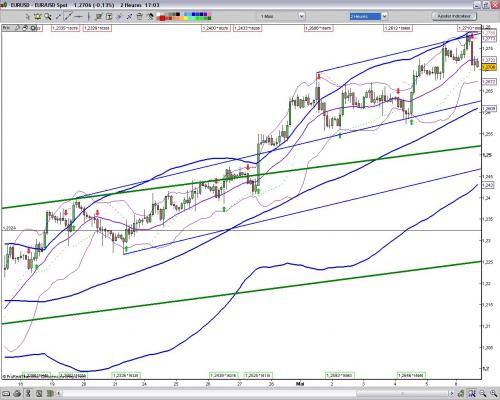Click the zoom in magnifier at bottom right
The height and width of the screenshot is (400, 500).
tap(493, 394)
